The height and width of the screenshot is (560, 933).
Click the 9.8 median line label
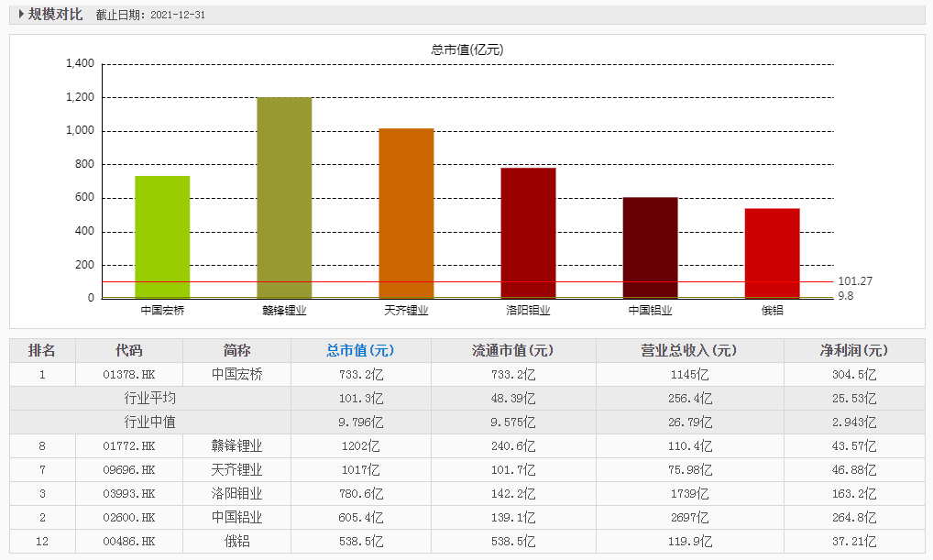(846, 296)
